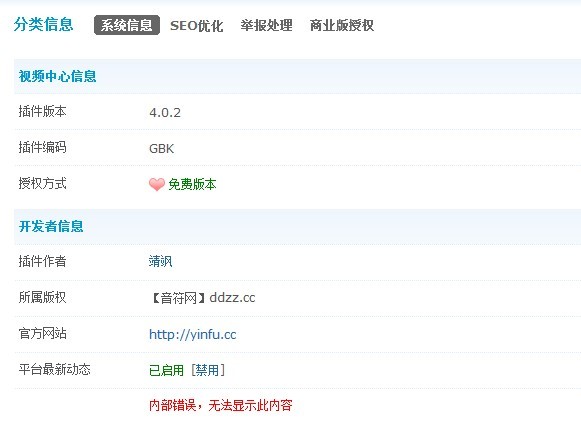
Task: Open the 举报处理 tab
Action: (x=266, y=26)
